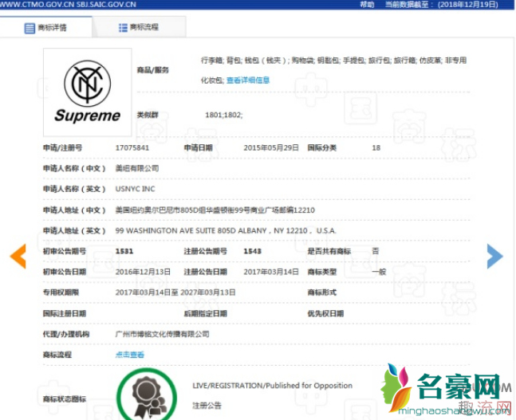Click the WWW.CTMO.GOV.CN site address text
Screen dimensions: 516x420
34,5
